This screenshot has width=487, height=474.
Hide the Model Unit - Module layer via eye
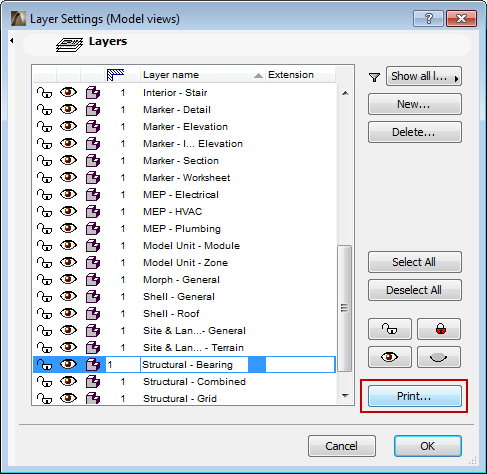[x=68, y=245]
